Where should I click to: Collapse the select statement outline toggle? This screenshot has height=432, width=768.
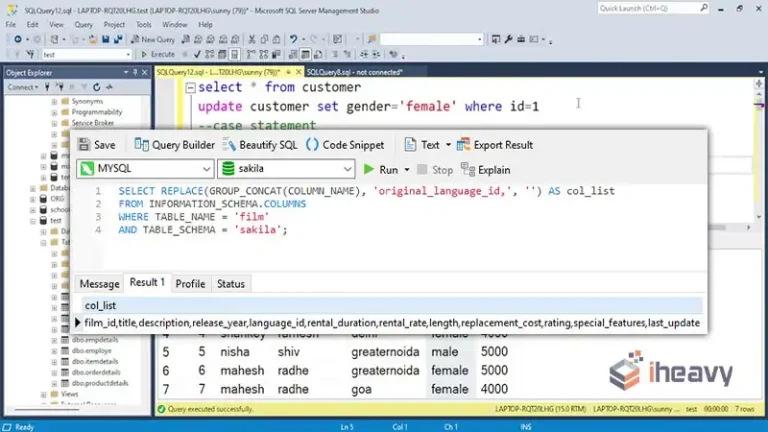coord(191,88)
